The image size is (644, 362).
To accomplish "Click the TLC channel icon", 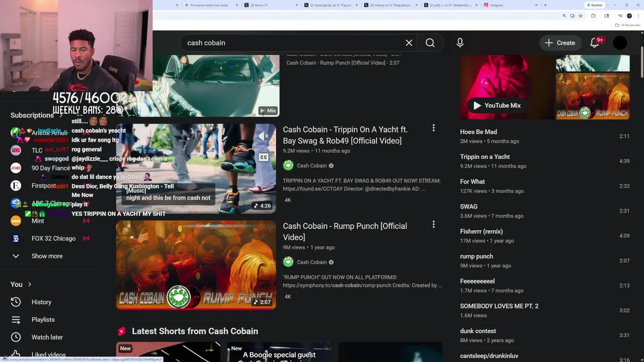I will [16, 150].
